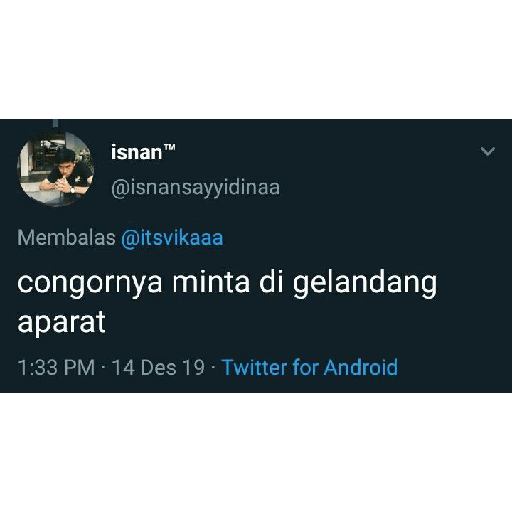Click the 1:33 PM timestamp
Viewport: 512px width, 512px height.
[x=56, y=368]
